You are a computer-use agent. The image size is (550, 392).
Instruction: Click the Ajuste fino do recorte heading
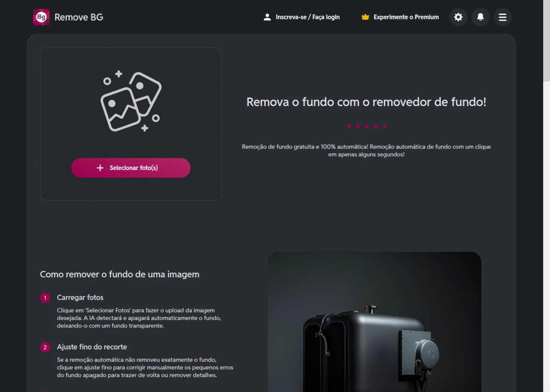click(x=92, y=347)
